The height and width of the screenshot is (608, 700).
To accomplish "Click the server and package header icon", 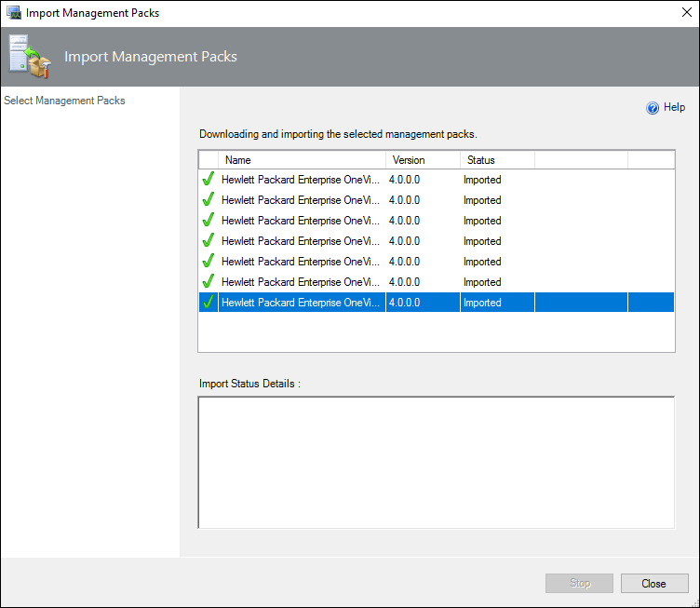I will tap(30, 57).
